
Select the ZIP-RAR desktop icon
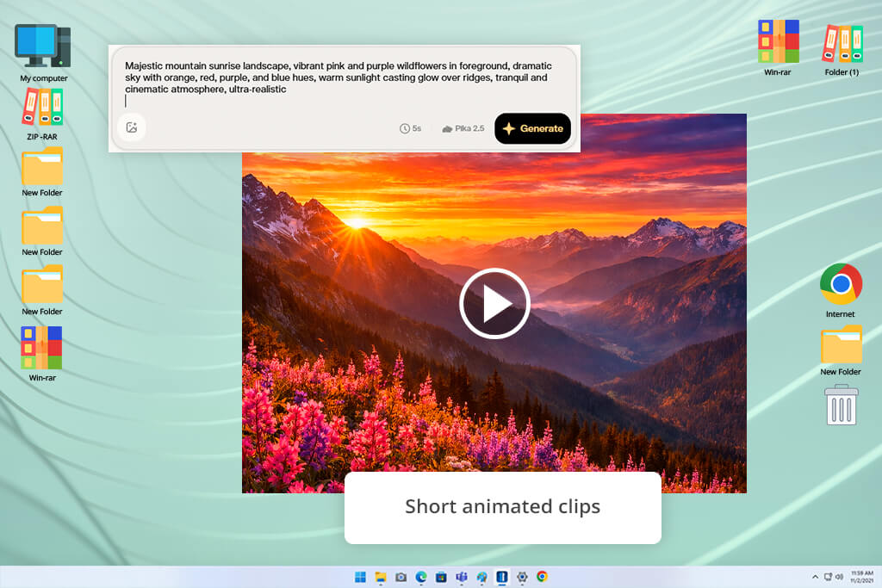click(42, 115)
